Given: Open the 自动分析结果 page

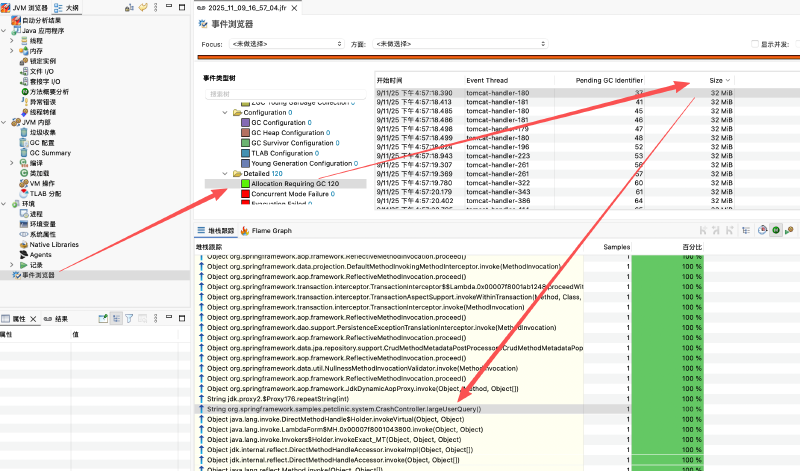Looking at the screenshot, I should click(x=39, y=20).
